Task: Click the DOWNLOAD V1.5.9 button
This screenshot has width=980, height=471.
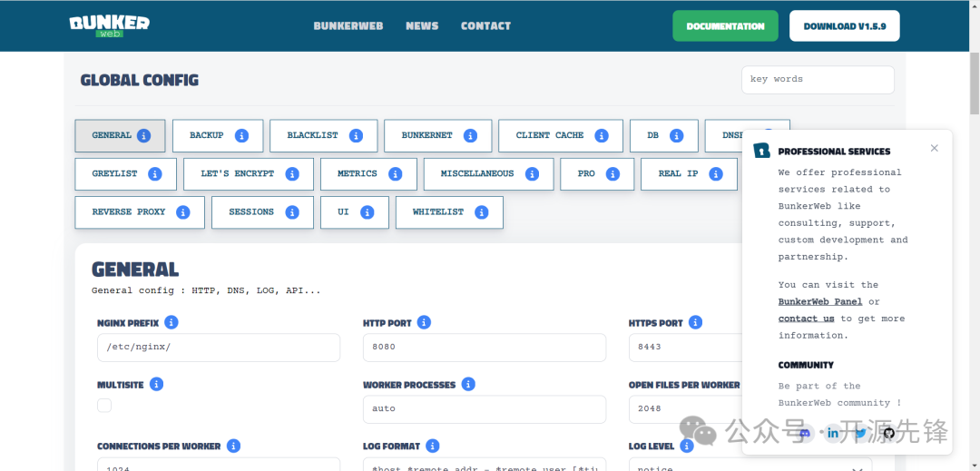Action: [845, 26]
